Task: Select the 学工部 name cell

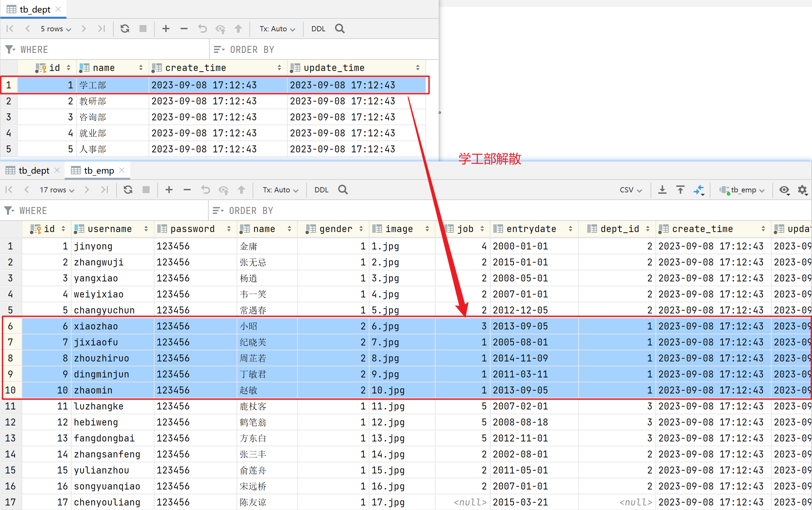Action: [112, 85]
